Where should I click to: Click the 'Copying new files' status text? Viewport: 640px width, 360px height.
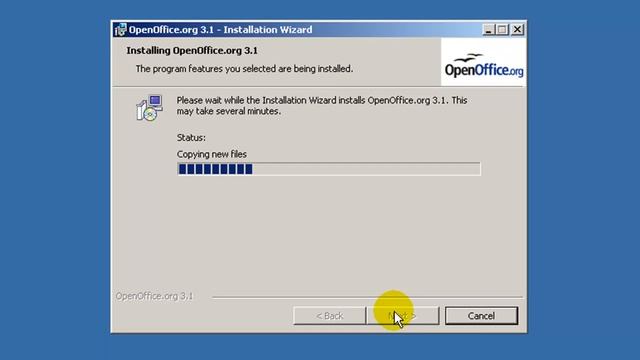click(x=211, y=154)
